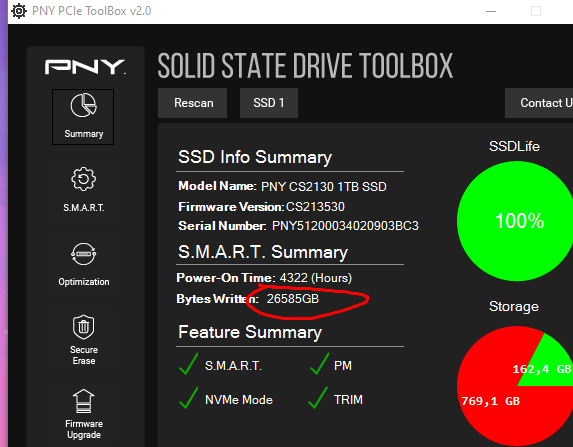Screen dimensions: 573x447
Task: Click the PM feature green checkmark
Action: pos(319,364)
